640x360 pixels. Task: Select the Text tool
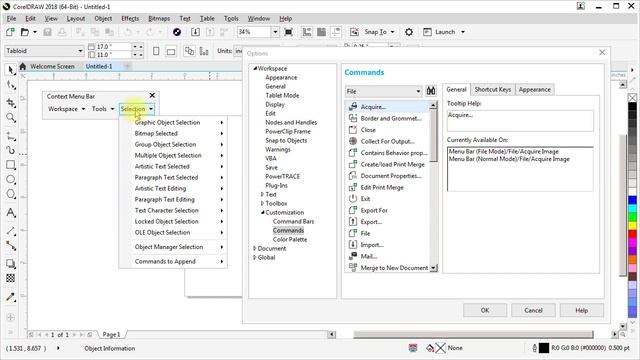[11, 213]
